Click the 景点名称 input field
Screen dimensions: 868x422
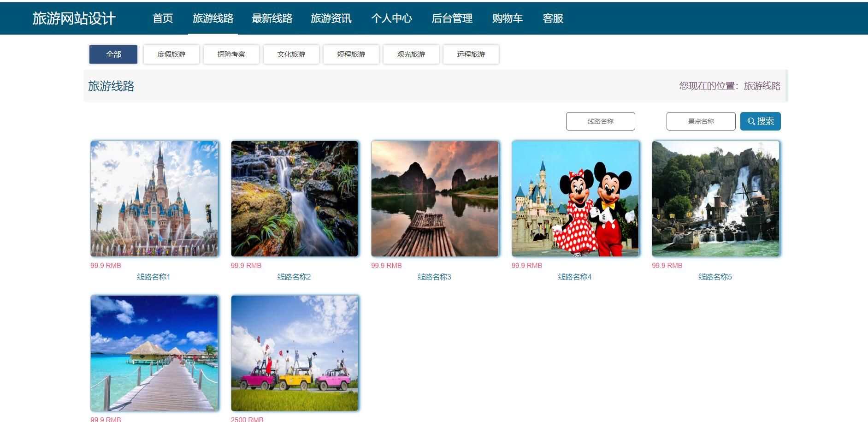(701, 121)
